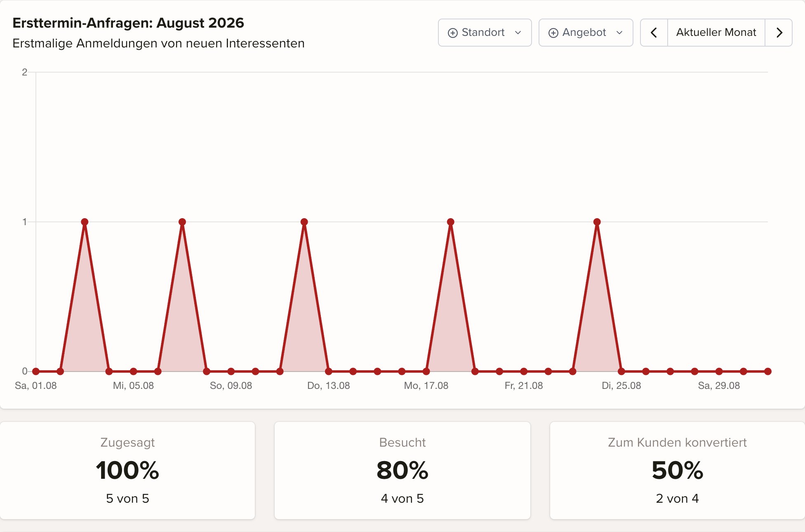Click the text 2 von 4
The image size is (805, 532).
(678, 499)
